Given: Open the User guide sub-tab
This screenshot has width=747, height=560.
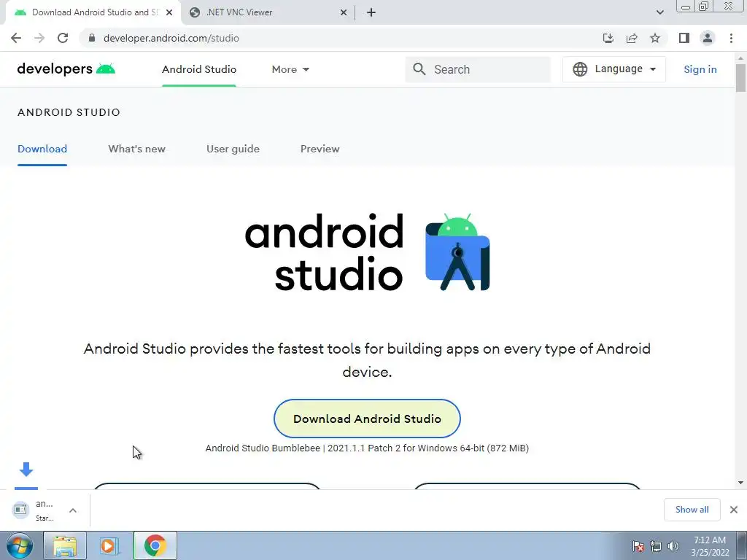Looking at the screenshot, I should [233, 149].
